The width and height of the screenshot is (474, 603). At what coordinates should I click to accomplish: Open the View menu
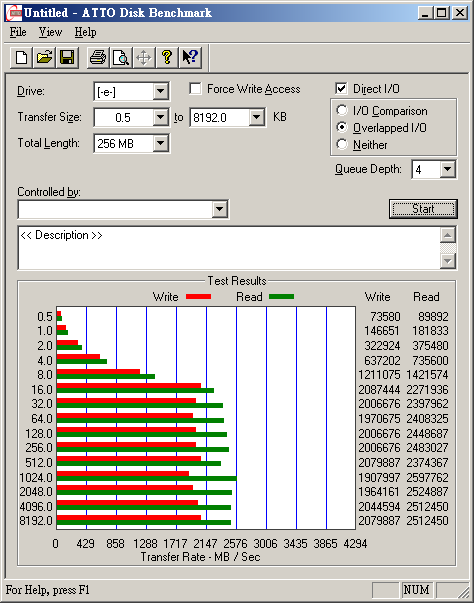tap(50, 32)
